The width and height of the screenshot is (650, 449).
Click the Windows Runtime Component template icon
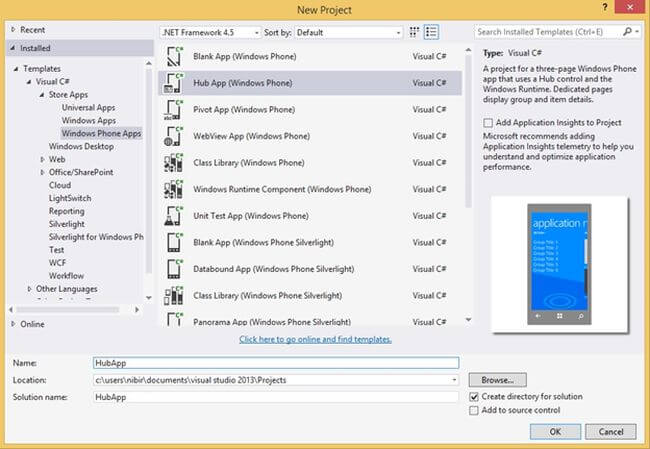coord(174,189)
